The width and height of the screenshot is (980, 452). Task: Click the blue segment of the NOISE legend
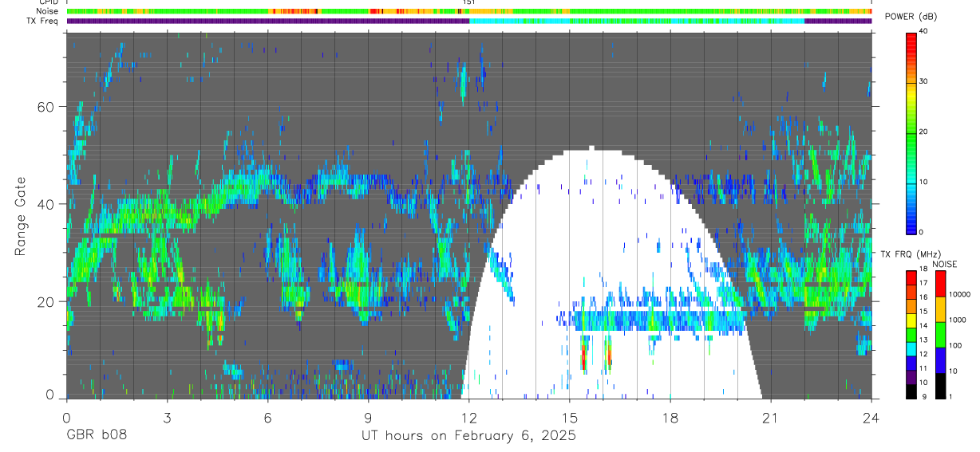940,360
